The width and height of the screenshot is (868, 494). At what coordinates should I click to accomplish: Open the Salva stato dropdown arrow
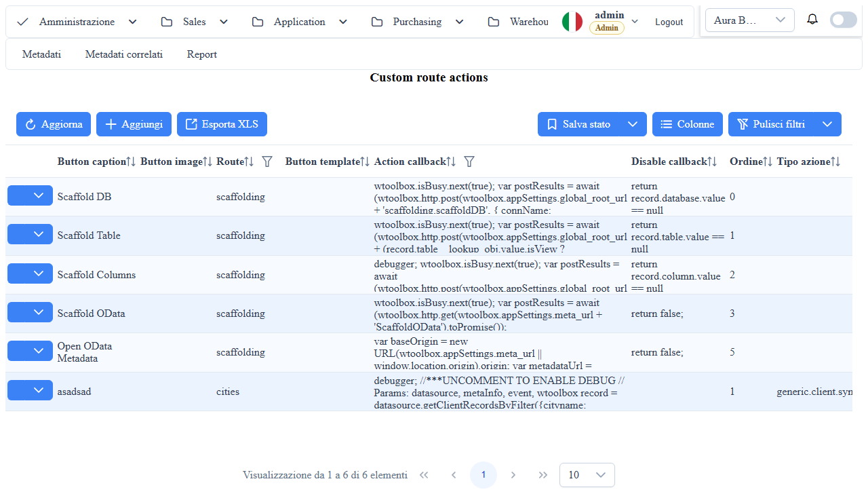[x=633, y=124]
